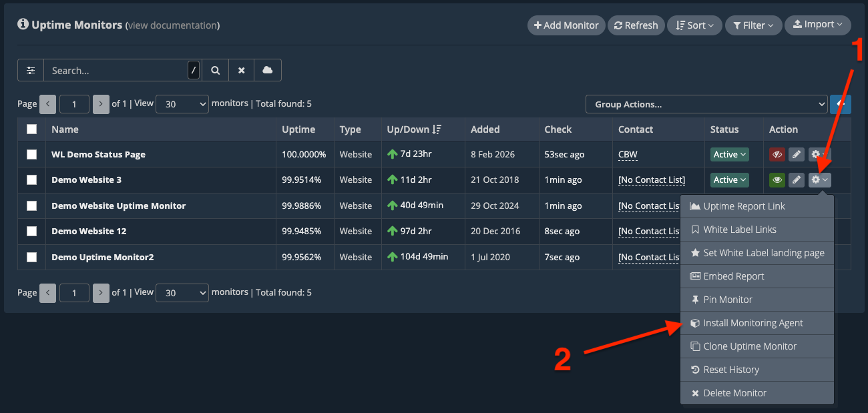Open Active status dropdown for Demo Website 3
The width and height of the screenshot is (868, 413).
point(729,180)
